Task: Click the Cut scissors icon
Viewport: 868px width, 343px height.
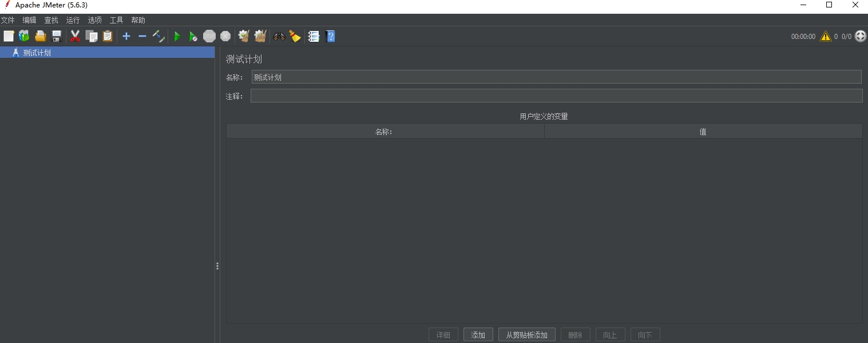Action: [x=75, y=36]
